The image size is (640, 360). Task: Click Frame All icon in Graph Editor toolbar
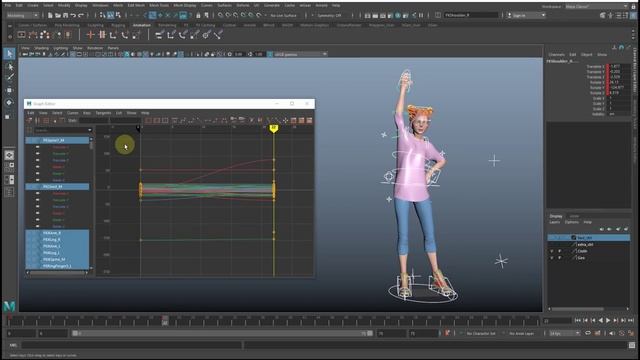pos(149,120)
